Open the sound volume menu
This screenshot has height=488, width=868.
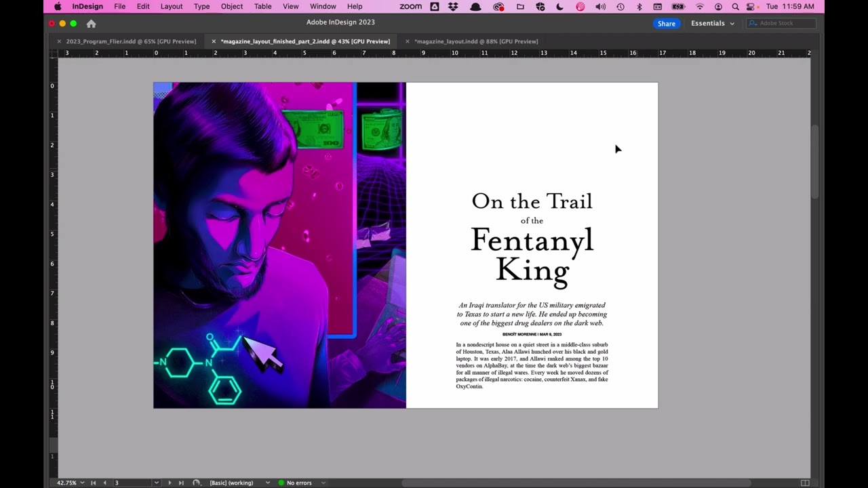tap(600, 7)
